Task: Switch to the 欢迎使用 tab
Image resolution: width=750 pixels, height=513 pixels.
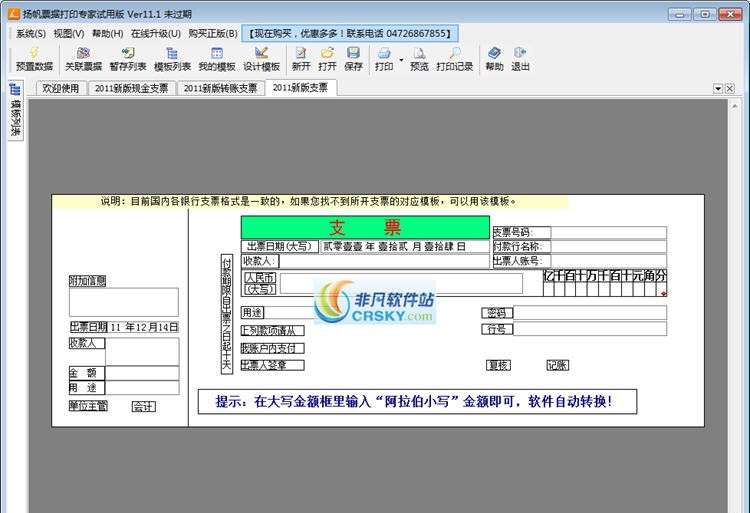Action: 61,88
